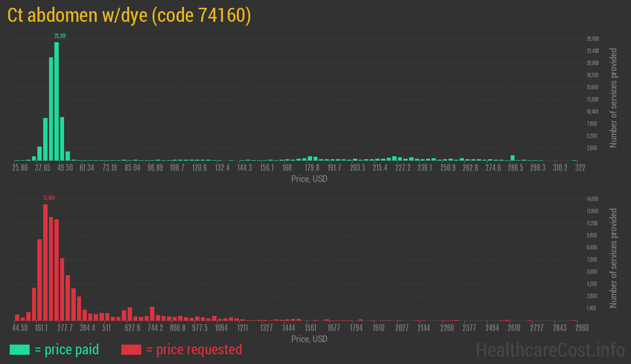Image resolution: width=631 pixels, height=364 pixels.
Task: Click the tallest green bar in the price paid chart
Action: [57, 102]
